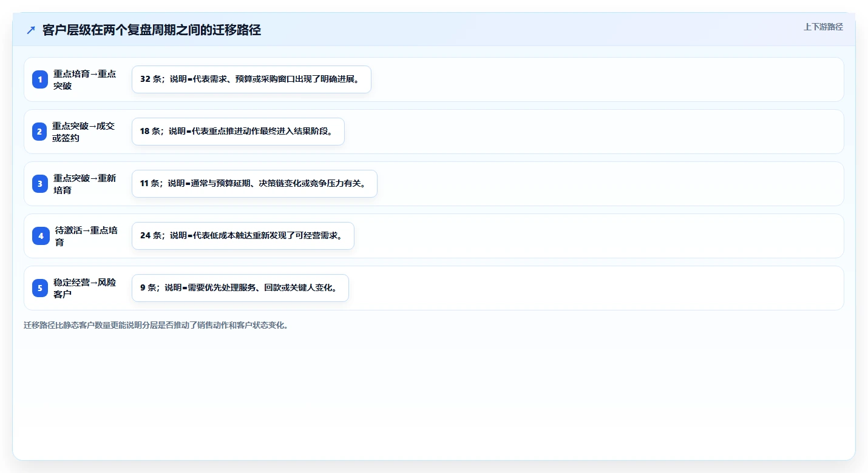Click the footnote starting 迁移路径比静态客户数量
868x473 pixels.
157,325
